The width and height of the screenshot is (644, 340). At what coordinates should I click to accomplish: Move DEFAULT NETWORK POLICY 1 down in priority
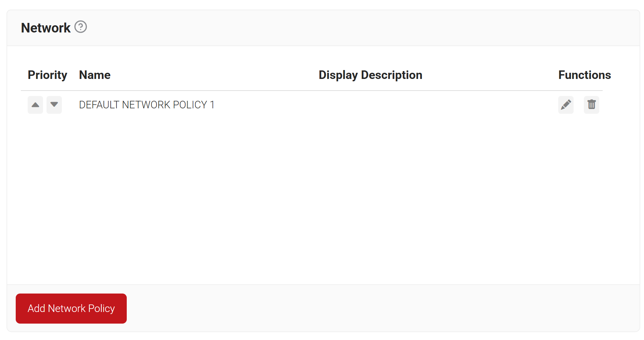[54, 105]
